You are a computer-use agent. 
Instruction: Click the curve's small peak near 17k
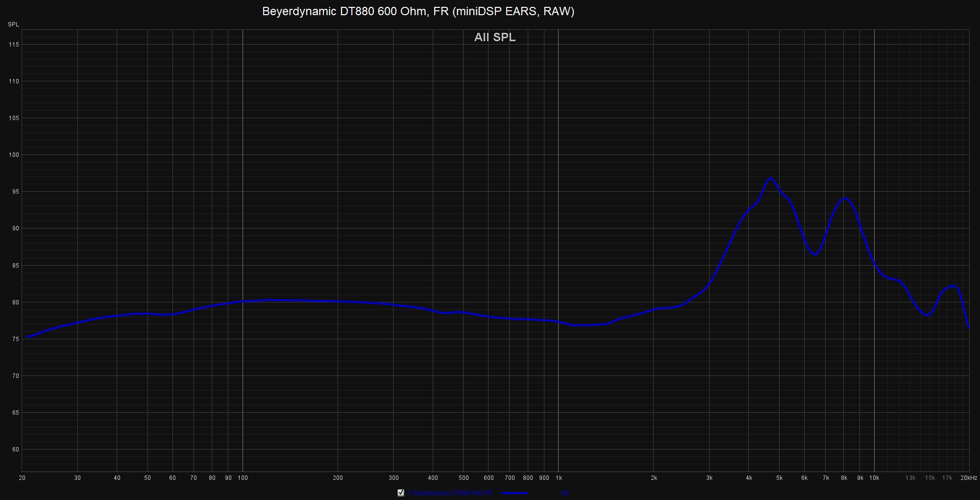click(953, 286)
